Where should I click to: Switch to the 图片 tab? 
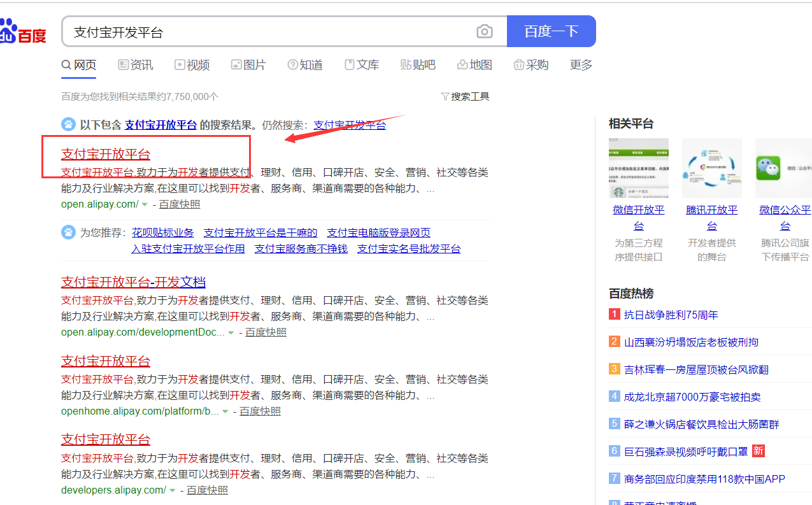(248, 65)
